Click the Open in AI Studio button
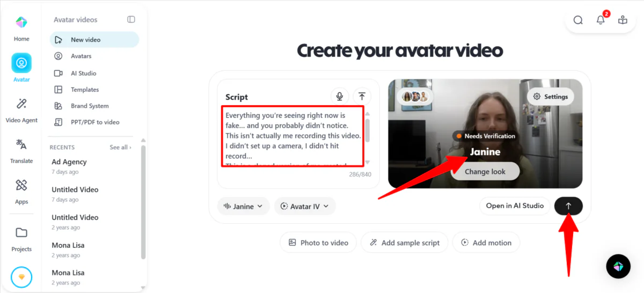Viewport: 644px width, 293px height. coord(515,206)
